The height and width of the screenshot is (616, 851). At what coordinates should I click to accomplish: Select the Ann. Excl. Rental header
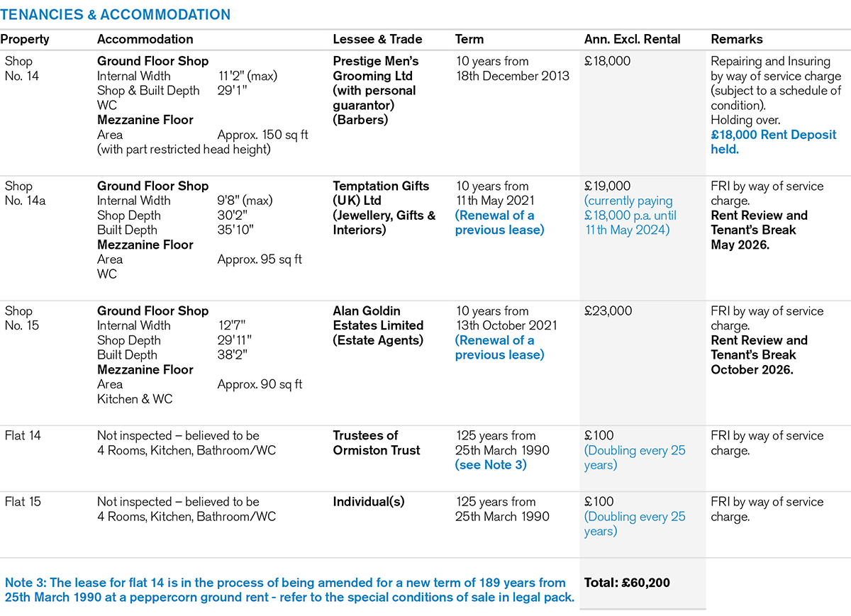click(x=632, y=40)
